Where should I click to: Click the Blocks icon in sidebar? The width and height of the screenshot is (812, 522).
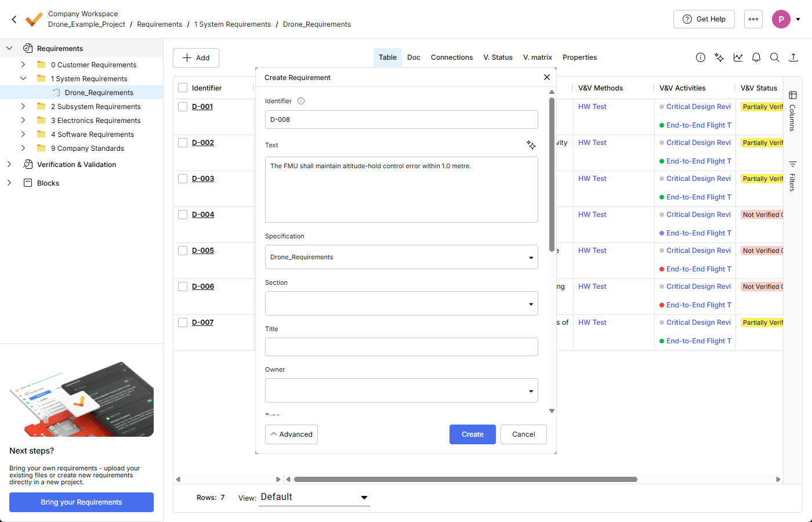click(27, 183)
